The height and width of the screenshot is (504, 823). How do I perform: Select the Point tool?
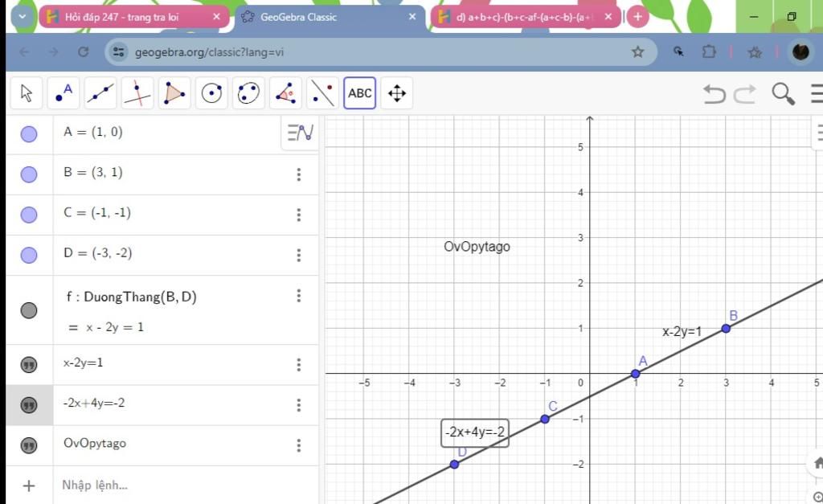click(x=63, y=93)
